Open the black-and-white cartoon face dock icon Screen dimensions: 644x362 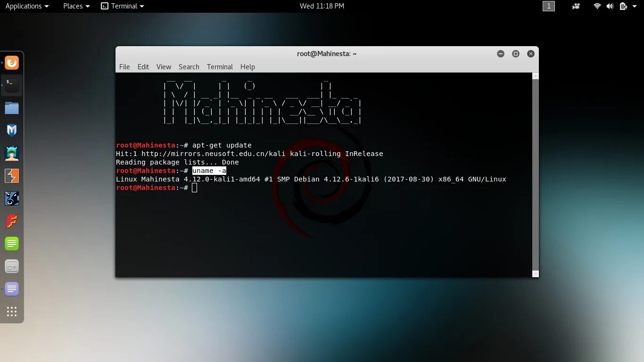(x=12, y=198)
